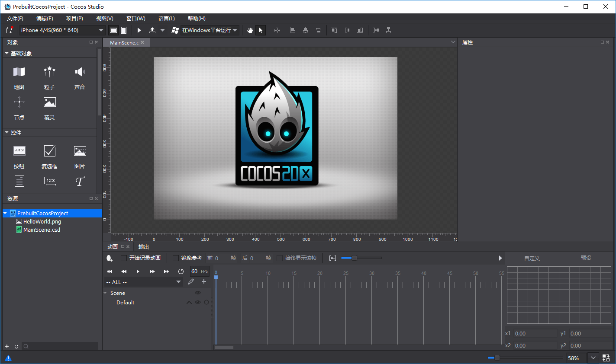Select the 自定义 curve tab

click(x=532, y=258)
